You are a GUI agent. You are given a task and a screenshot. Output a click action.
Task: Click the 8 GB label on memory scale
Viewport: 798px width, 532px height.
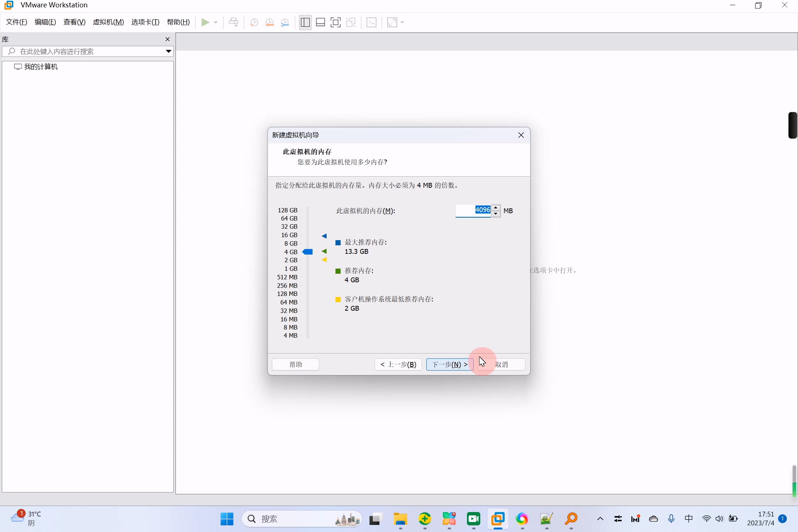(291, 243)
